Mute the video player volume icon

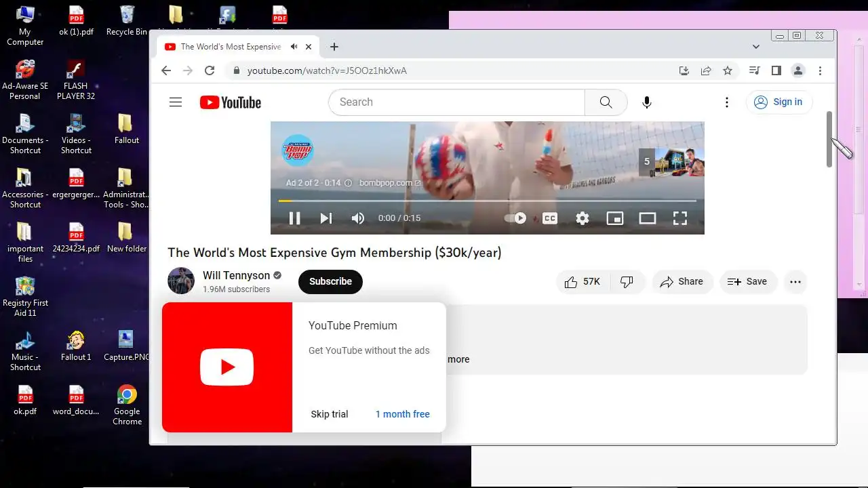(358, 218)
